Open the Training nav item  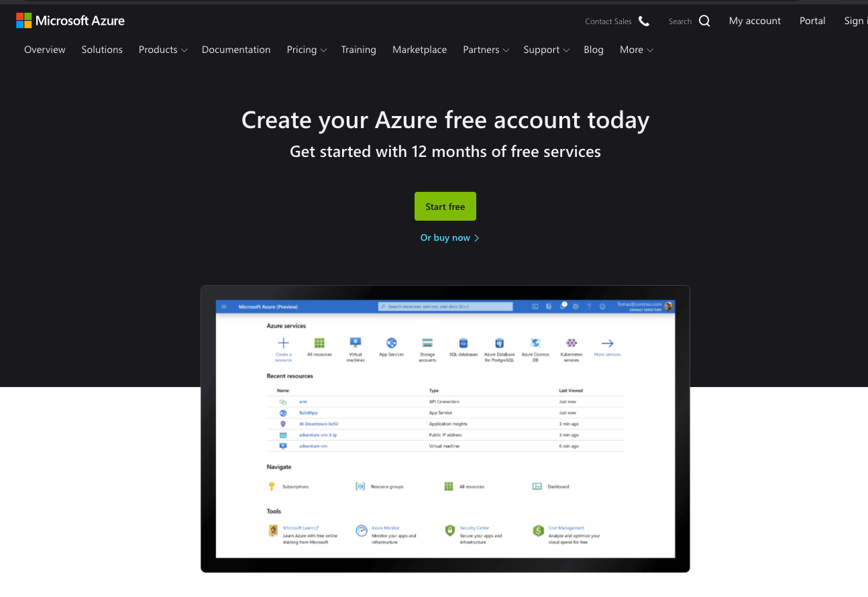[358, 50]
